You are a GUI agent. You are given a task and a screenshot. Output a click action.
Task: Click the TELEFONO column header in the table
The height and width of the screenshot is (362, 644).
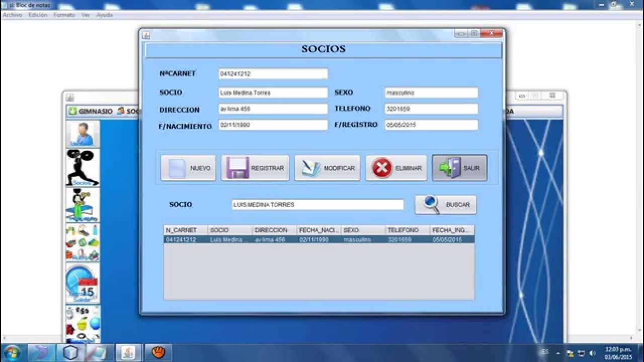tap(408, 230)
